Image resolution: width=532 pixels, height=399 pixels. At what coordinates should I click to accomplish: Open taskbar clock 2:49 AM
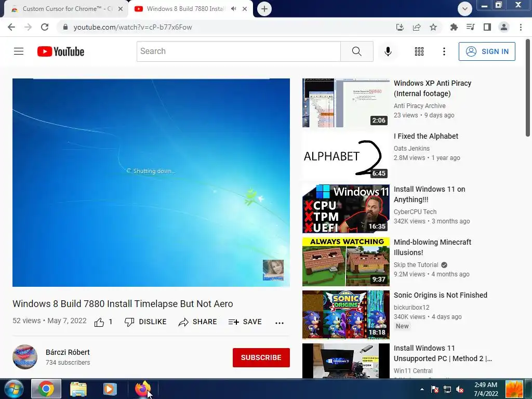tap(486, 389)
